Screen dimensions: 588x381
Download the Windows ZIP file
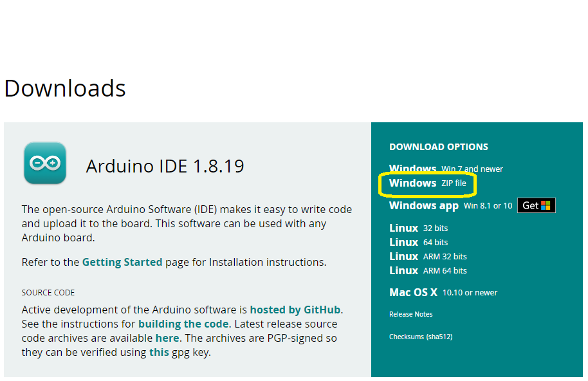428,183
